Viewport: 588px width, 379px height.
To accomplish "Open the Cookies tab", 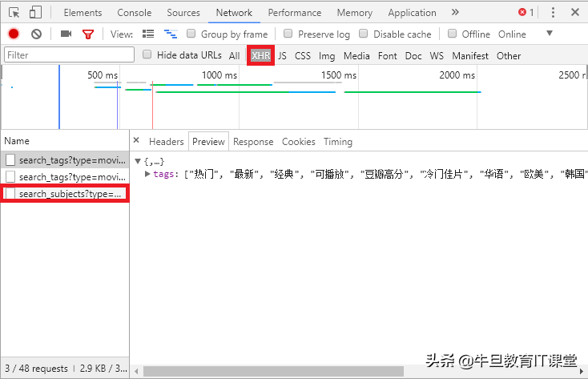I will tap(299, 142).
